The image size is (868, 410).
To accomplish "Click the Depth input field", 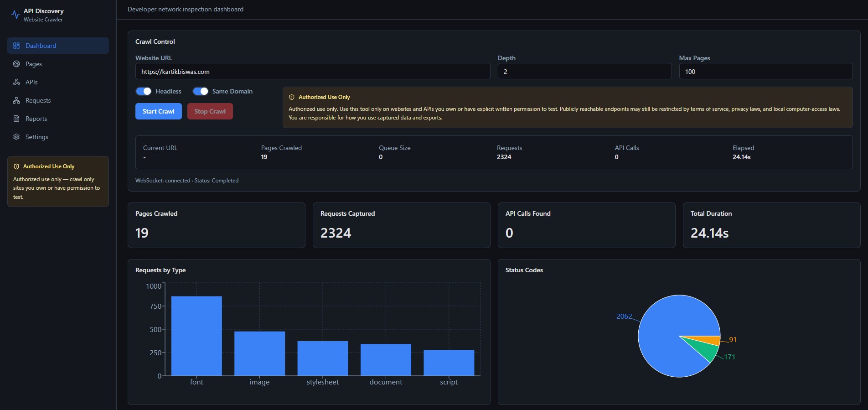I will point(584,72).
